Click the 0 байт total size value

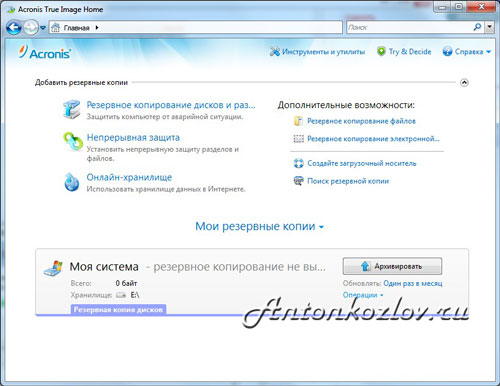pos(126,283)
